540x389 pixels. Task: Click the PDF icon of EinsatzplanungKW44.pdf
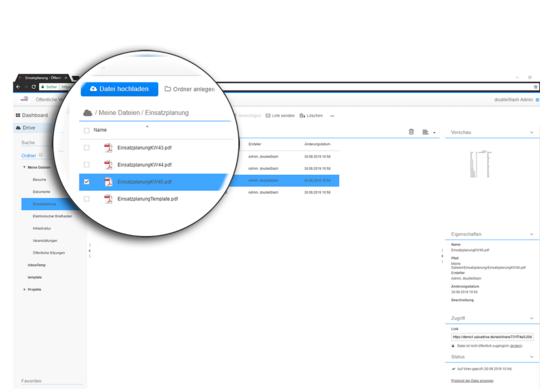108,165
